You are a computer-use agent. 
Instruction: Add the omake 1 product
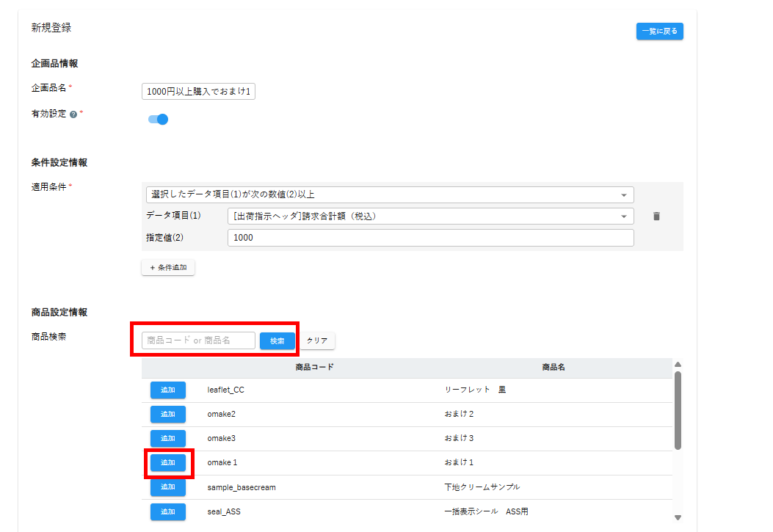pyautogui.click(x=167, y=462)
